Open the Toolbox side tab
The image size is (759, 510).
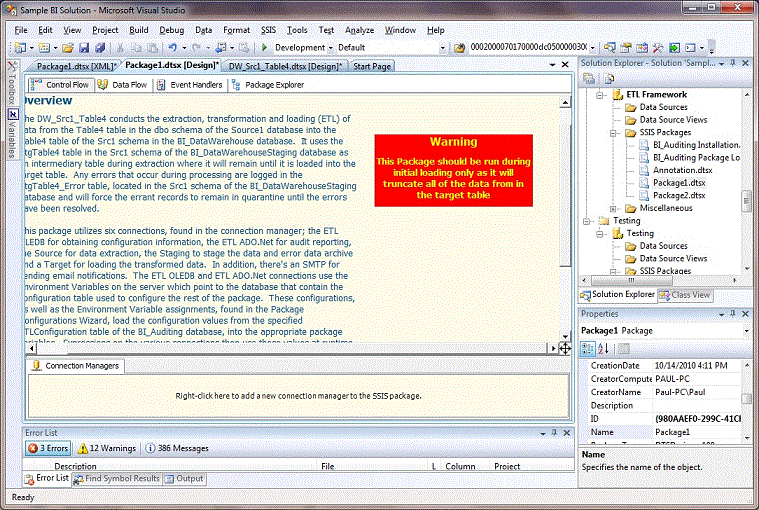point(13,82)
